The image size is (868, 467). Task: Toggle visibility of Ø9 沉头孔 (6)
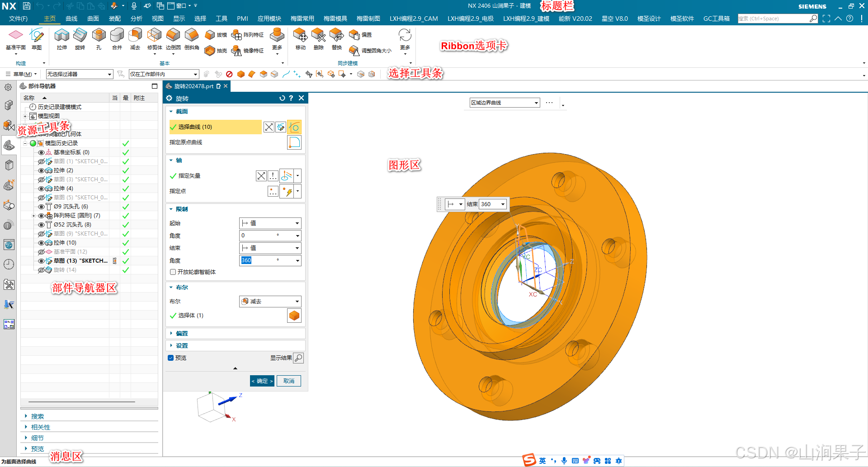point(41,207)
